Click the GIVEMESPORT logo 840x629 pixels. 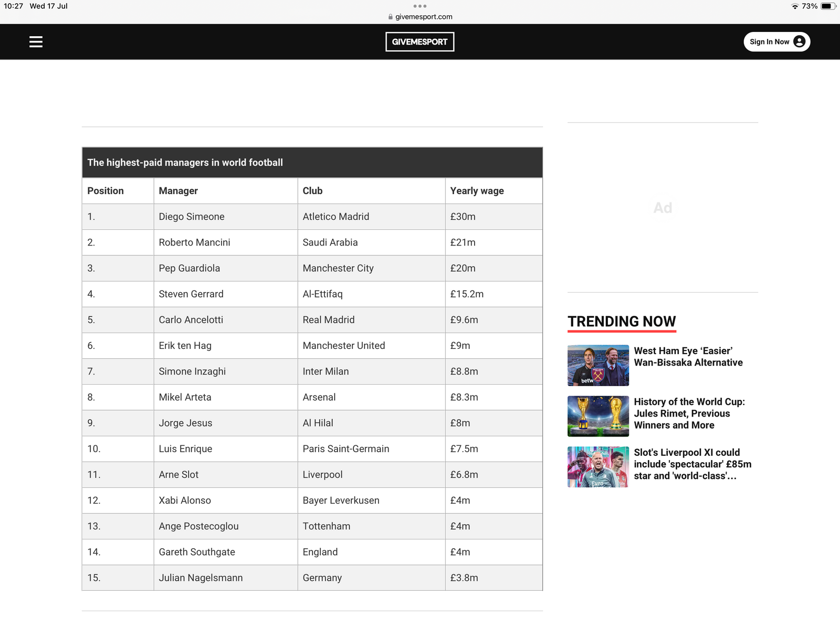pos(419,42)
